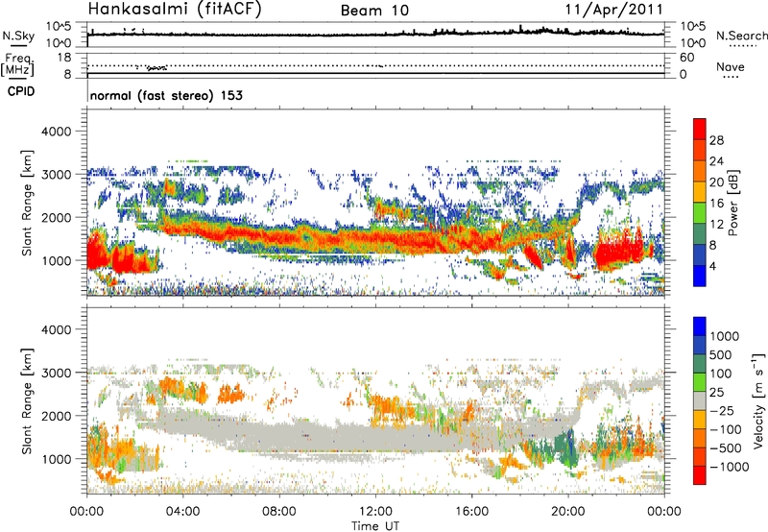The width and height of the screenshot is (768, 532).
Task: Click the power colorbar value 4
Action: point(712,266)
